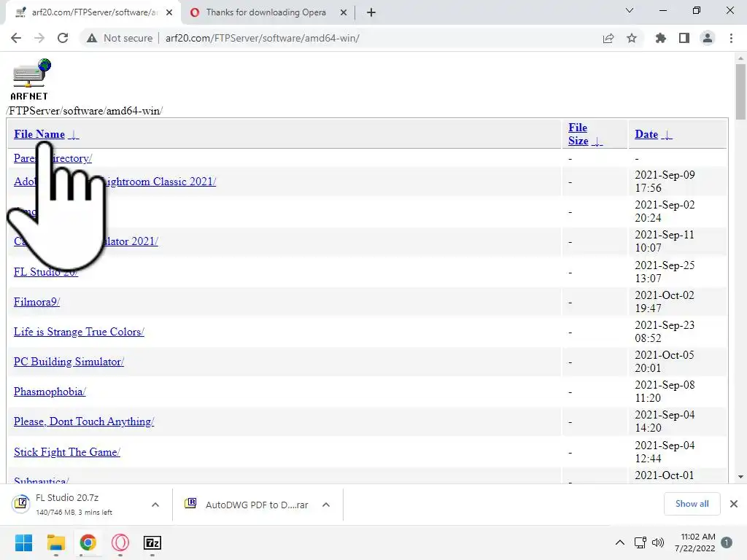Expand options for AutoDWG rar download
This screenshot has width=747, height=560.
326,505
